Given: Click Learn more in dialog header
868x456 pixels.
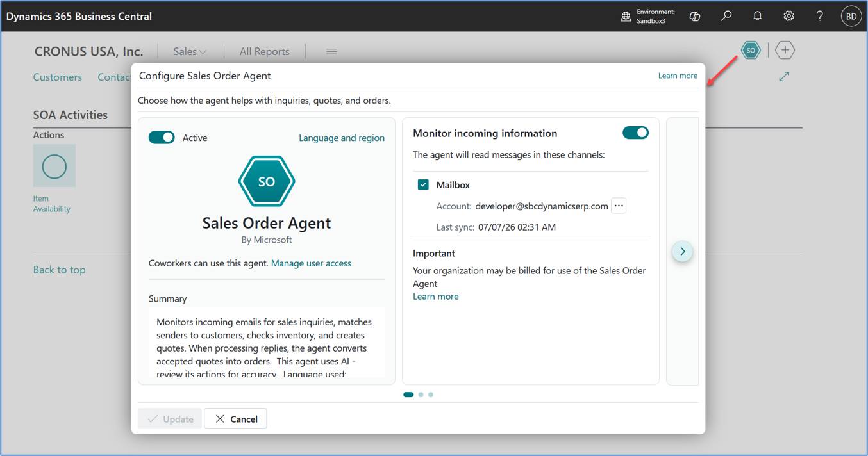Looking at the screenshot, I should click(678, 76).
